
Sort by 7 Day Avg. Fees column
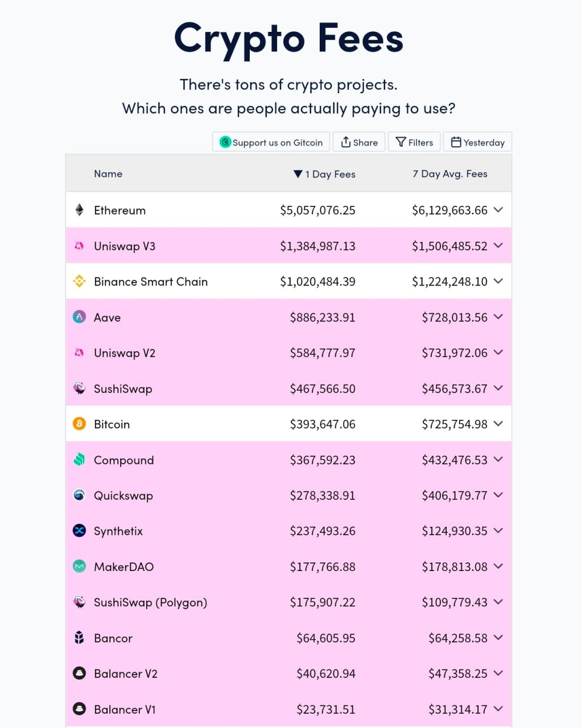point(449,174)
